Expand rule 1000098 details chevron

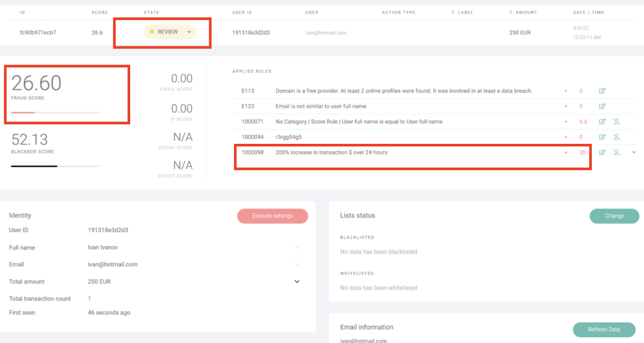pyautogui.click(x=633, y=152)
